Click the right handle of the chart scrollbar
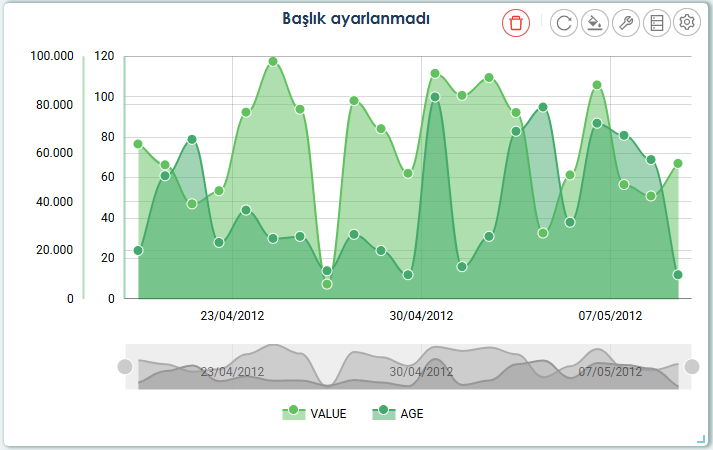 point(691,366)
